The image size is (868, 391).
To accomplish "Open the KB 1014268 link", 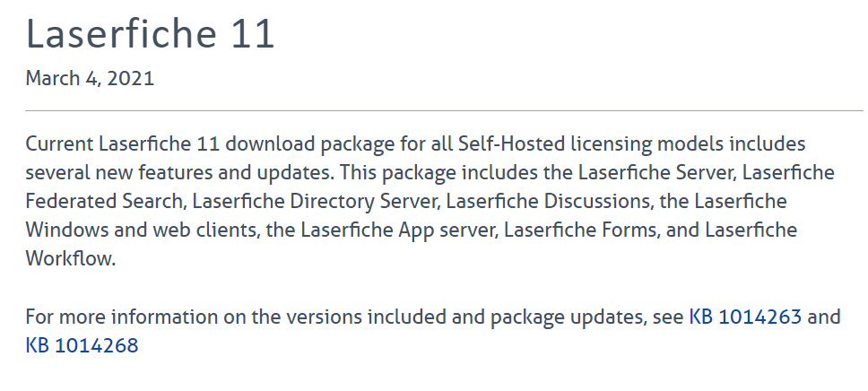I will pos(82,345).
